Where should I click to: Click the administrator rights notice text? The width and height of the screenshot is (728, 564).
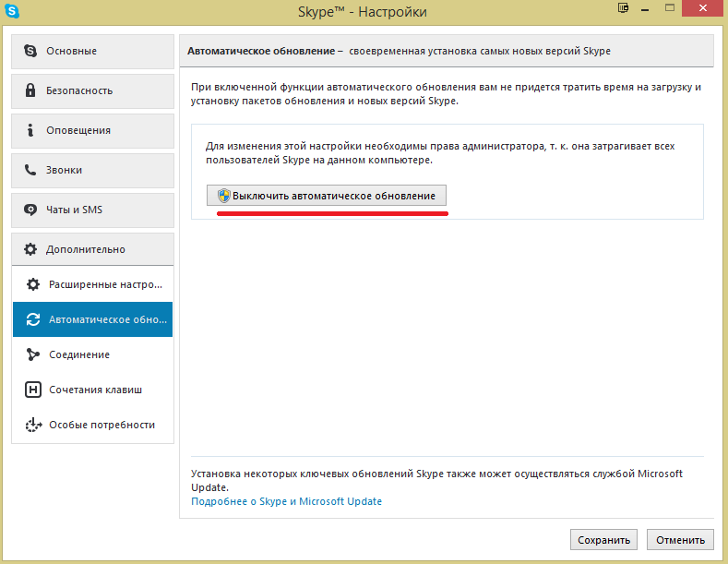440,153
